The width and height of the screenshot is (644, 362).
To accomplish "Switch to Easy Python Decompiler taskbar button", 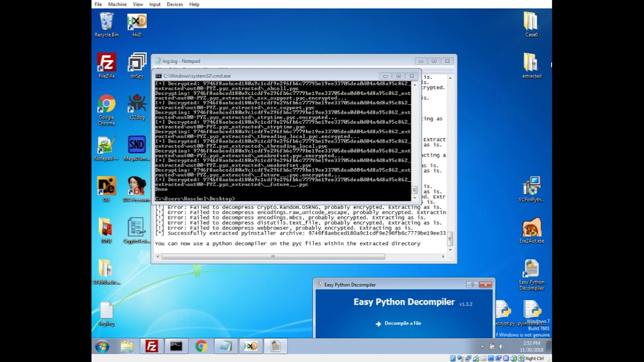I will click(275, 346).
